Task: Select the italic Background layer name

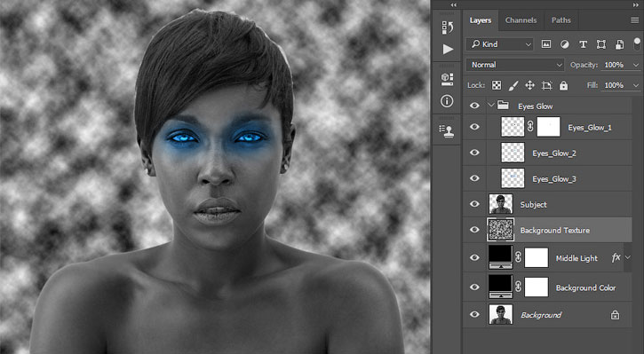Action: 541,315
